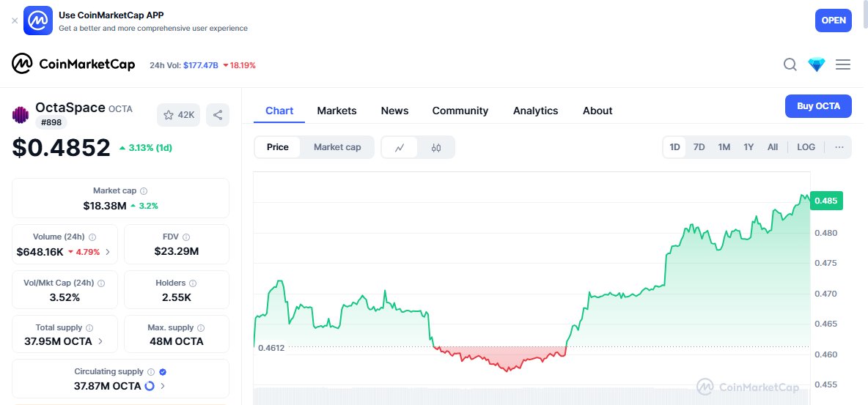The width and height of the screenshot is (868, 405).
Task: Click the OctaSpace coin logo
Action: pos(21,114)
